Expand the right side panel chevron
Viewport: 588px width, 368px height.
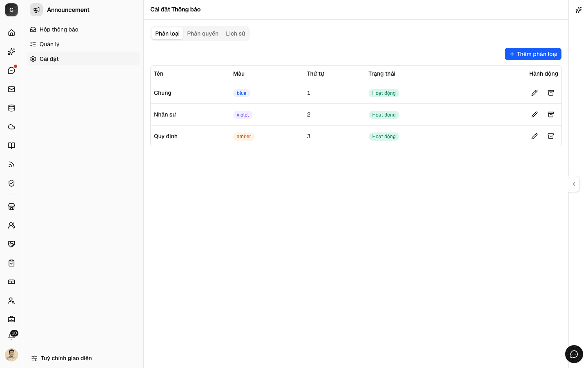pyautogui.click(x=574, y=184)
